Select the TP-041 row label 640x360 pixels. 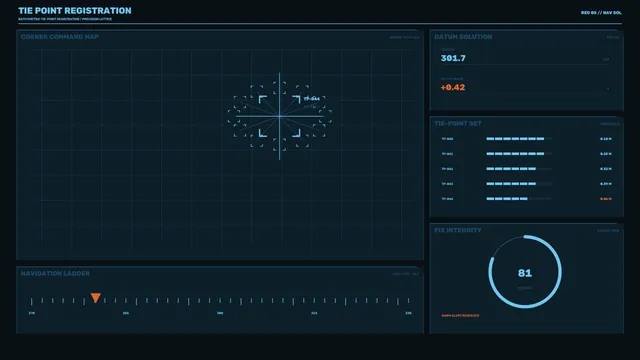click(447, 154)
